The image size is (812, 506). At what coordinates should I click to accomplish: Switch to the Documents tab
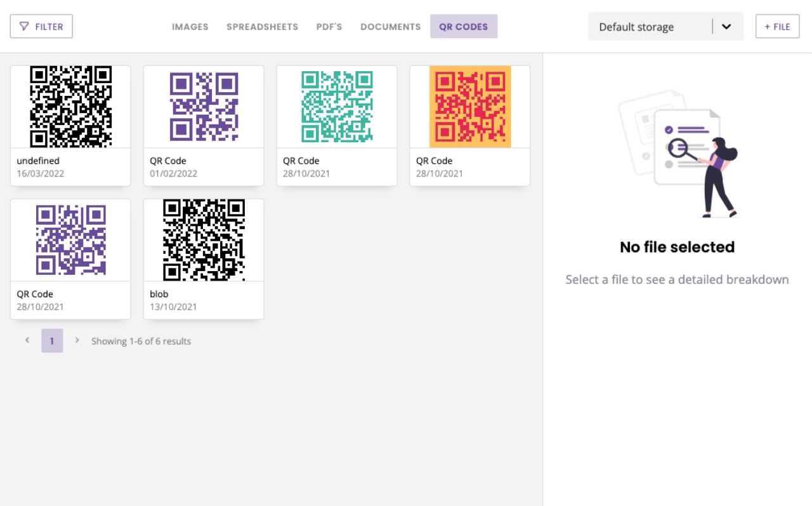391,27
